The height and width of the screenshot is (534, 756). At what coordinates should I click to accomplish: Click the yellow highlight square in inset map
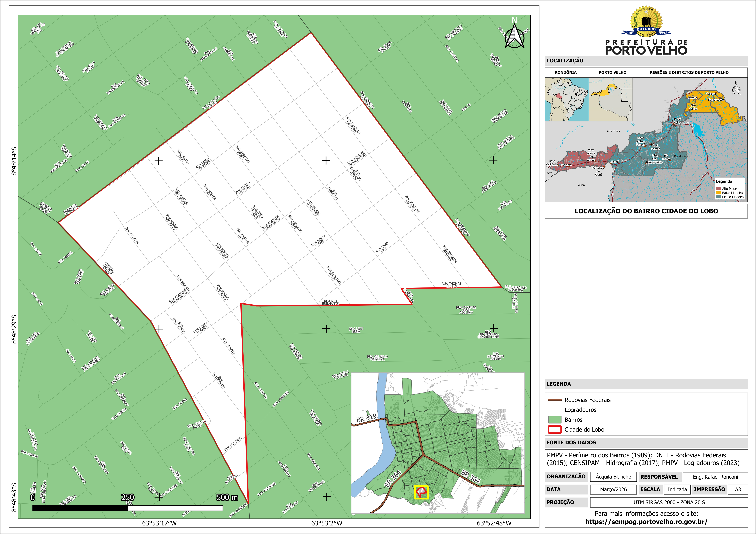[421, 492]
